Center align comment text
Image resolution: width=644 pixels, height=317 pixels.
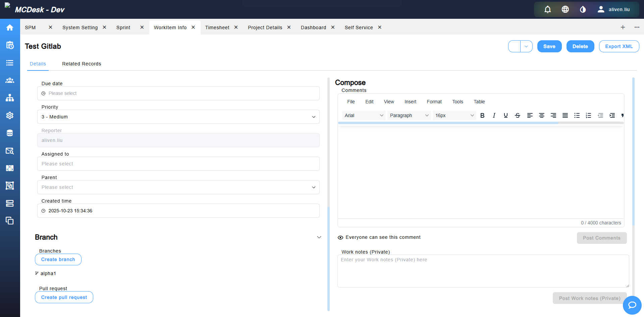[x=542, y=115]
